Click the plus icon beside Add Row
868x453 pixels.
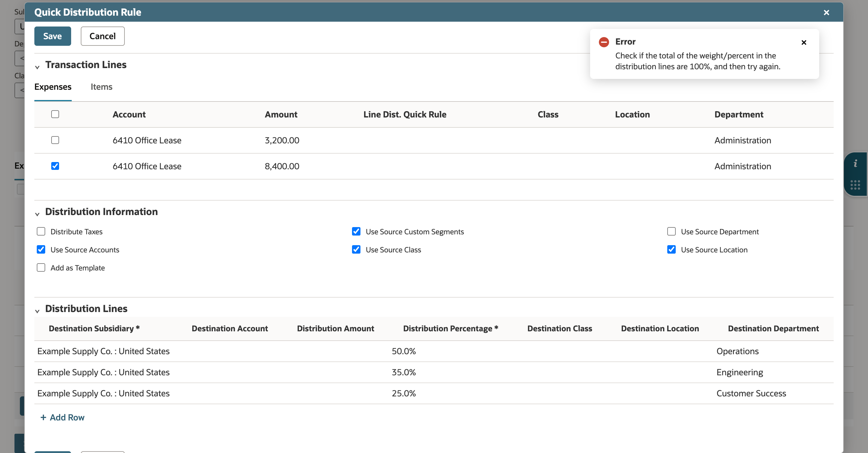pyautogui.click(x=43, y=418)
